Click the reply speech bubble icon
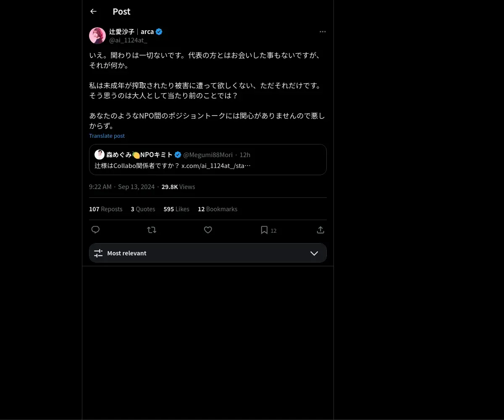 95,230
